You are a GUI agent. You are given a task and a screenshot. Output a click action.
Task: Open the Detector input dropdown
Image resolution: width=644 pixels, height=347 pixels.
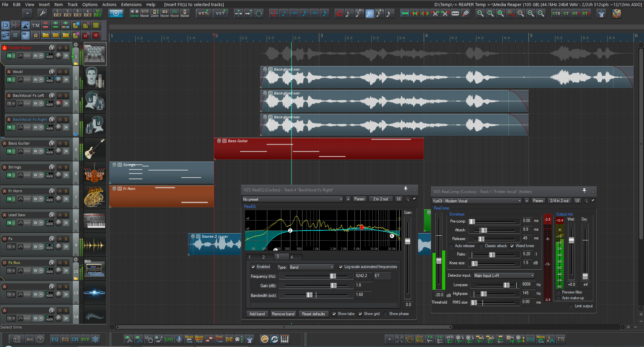coord(504,276)
